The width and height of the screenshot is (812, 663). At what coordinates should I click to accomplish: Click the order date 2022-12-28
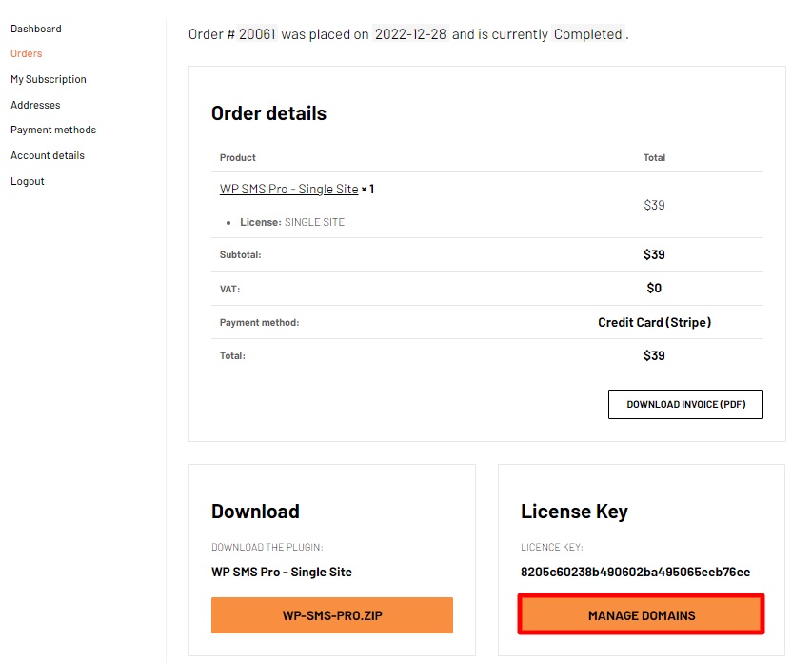[410, 34]
